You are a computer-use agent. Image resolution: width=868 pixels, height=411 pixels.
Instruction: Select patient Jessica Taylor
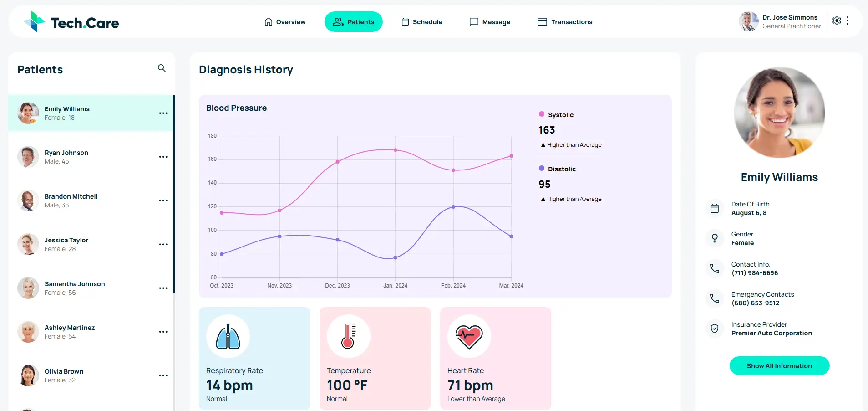pyautogui.click(x=90, y=244)
